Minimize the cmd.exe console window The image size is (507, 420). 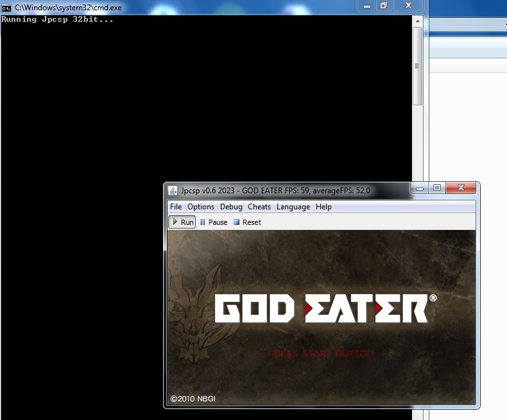tap(366, 6)
